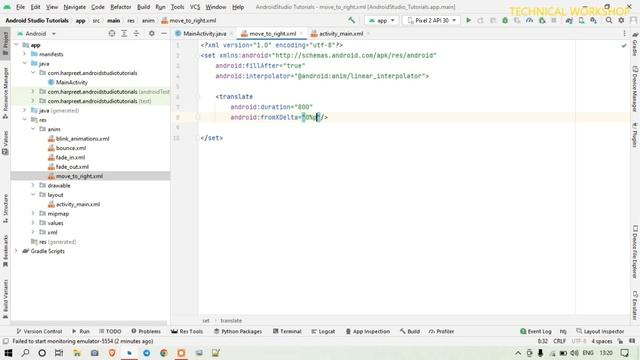
Task: Open the Layout Inspector
Action: (x=600, y=331)
